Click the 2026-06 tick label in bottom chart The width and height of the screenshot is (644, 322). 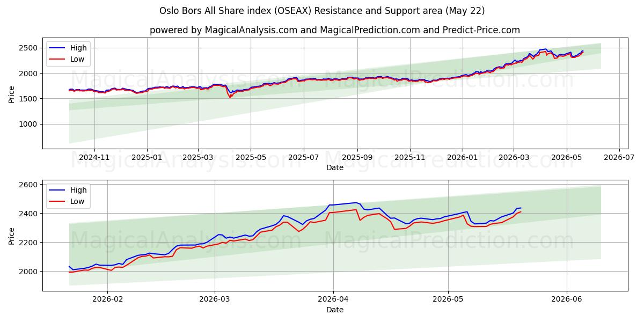click(x=567, y=299)
